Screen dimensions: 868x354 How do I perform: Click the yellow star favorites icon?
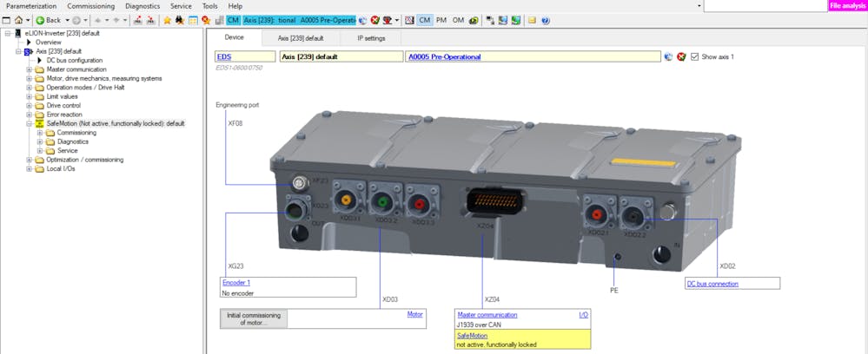pos(167,20)
